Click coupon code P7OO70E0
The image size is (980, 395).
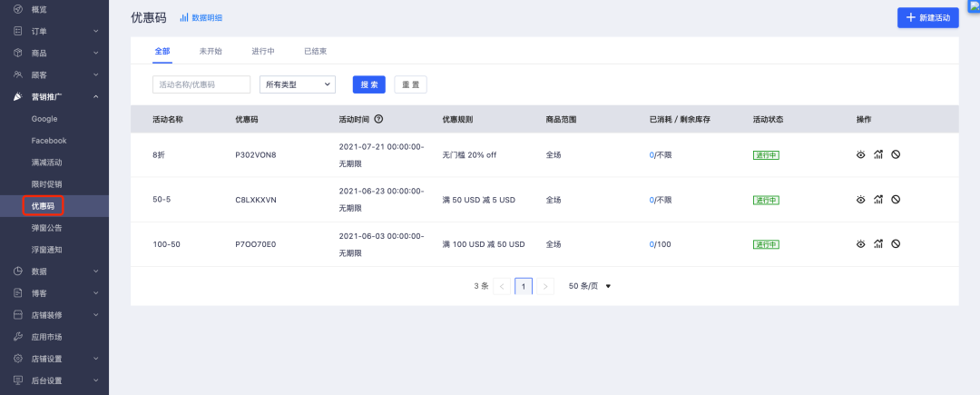tap(256, 244)
